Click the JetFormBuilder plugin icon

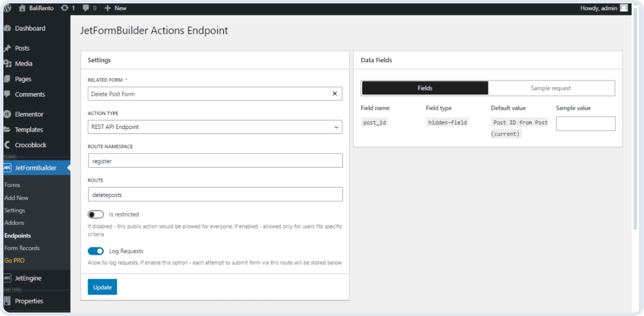point(8,168)
